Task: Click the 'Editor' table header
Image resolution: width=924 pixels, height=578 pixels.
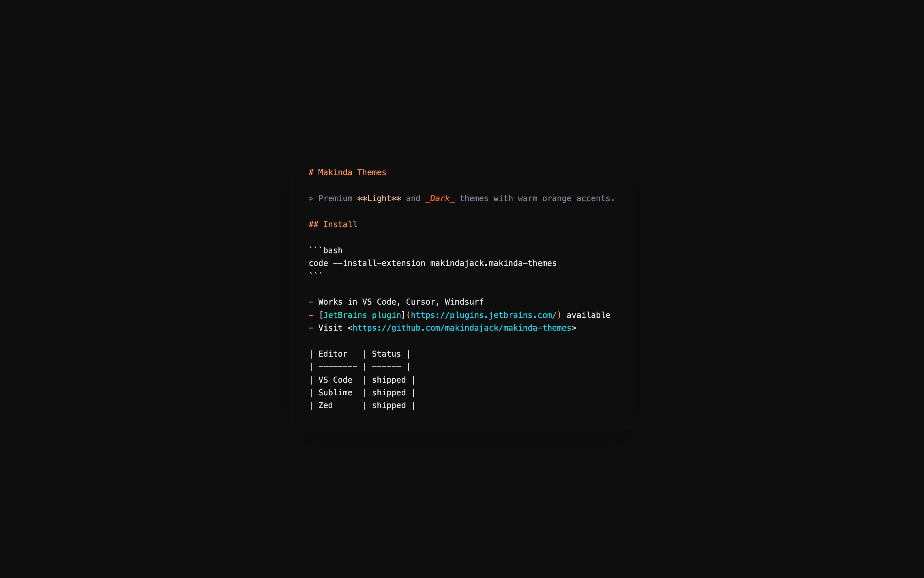Action: tap(333, 354)
